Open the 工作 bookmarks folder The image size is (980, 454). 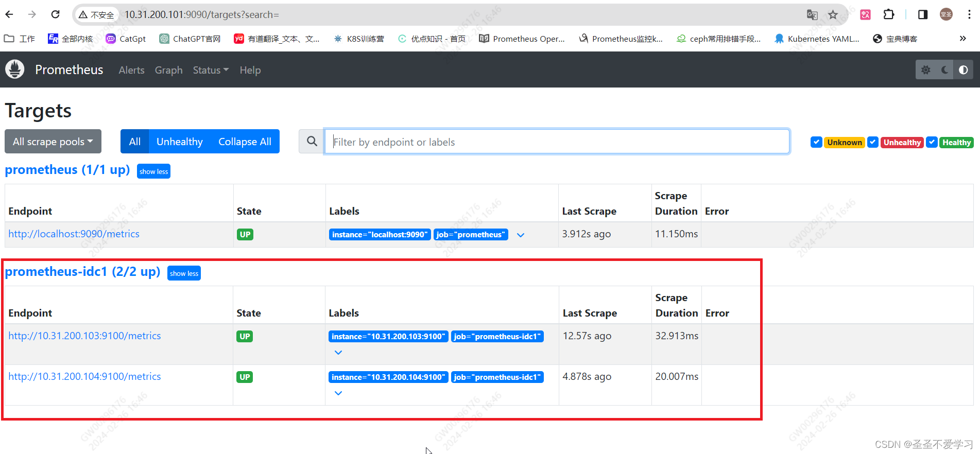click(20, 39)
